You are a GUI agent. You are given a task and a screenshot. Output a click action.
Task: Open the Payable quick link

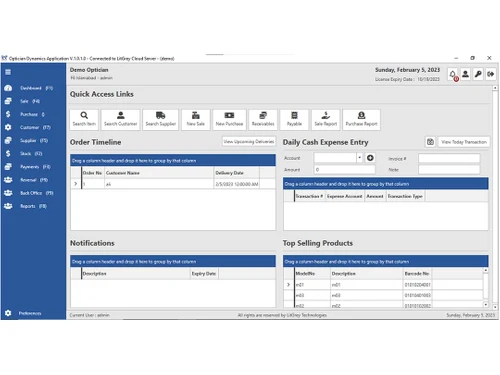pyautogui.click(x=294, y=119)
